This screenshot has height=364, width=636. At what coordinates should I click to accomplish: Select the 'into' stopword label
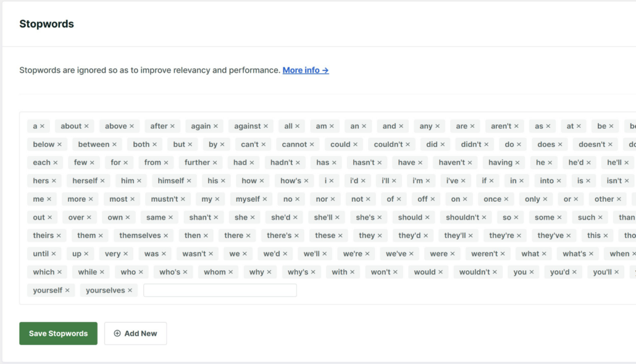pyautogui.click(x=546, y=181)
